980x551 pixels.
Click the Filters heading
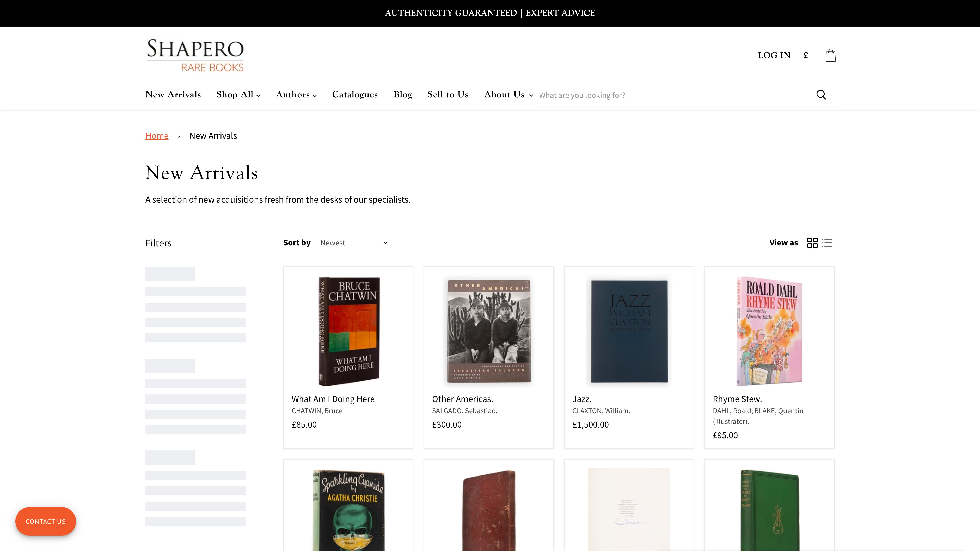coord(158,243)
